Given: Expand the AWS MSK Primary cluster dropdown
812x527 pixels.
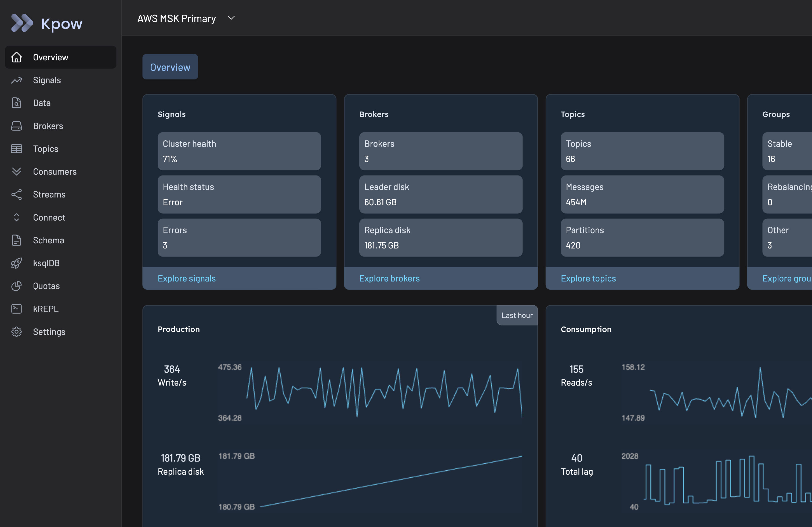Looking at the screenshot, I should click(x=231, y=18).
